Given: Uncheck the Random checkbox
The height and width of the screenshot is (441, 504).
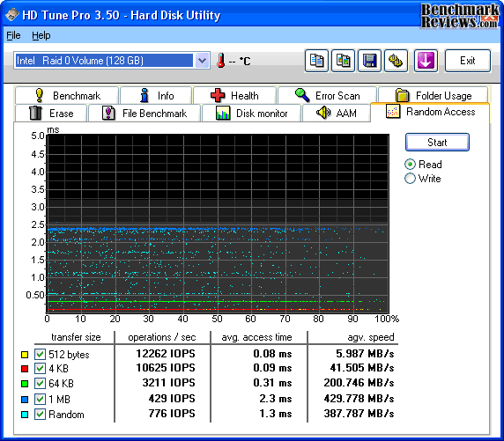Looking at the screenshot, I should pyautogui.click(x=40, y=415).
